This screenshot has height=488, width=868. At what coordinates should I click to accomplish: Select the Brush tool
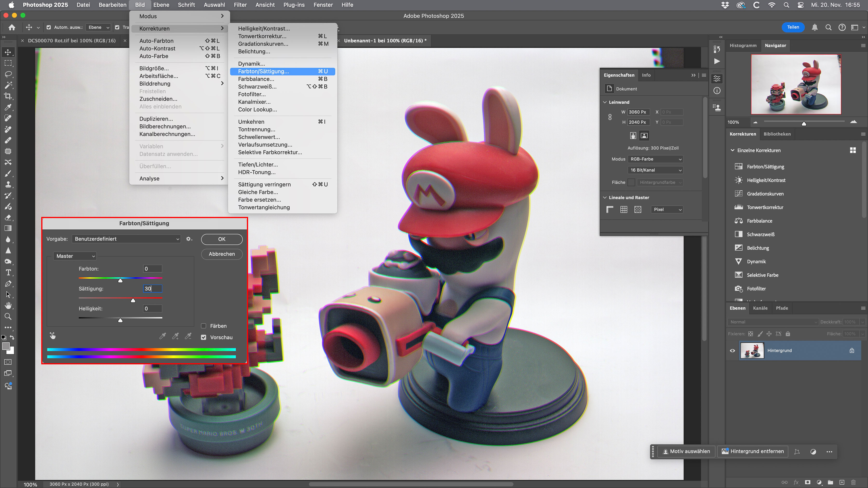8,174
